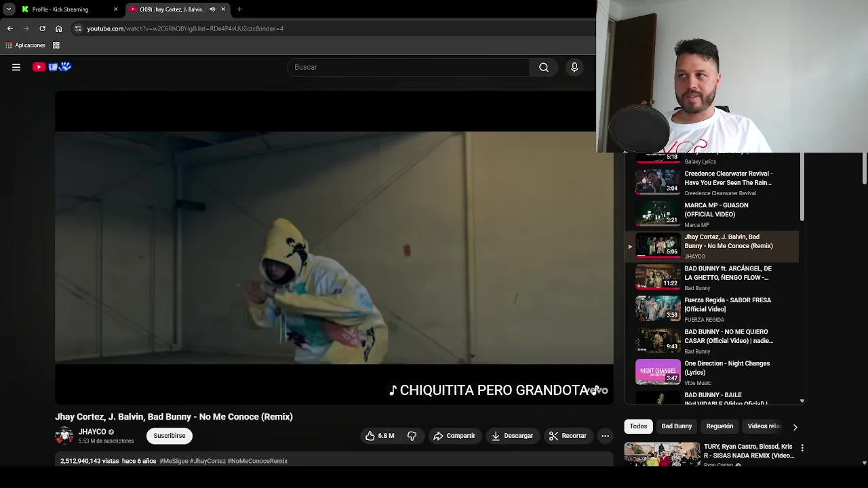Open Aplicaciones bookmark shortcut
The height and width of the screenshot is (488, 868).
coord(25,45)
